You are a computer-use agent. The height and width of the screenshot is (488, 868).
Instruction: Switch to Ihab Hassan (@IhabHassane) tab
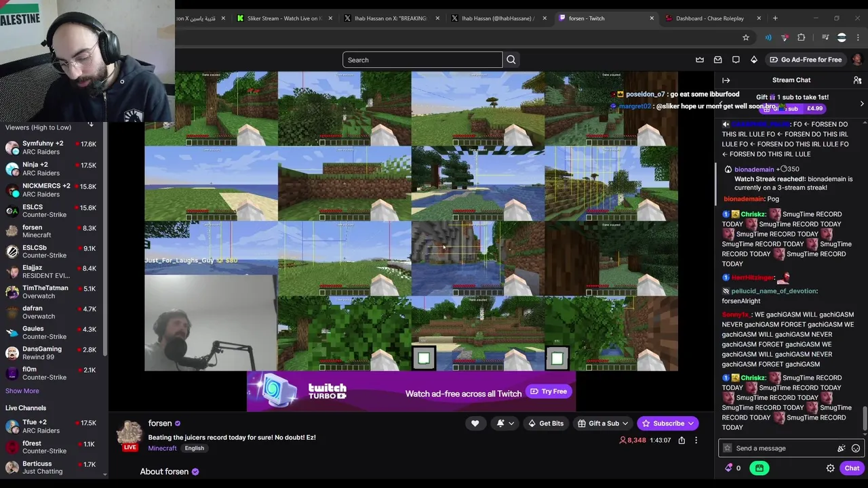pyautogui.click(x=499, y=18)
